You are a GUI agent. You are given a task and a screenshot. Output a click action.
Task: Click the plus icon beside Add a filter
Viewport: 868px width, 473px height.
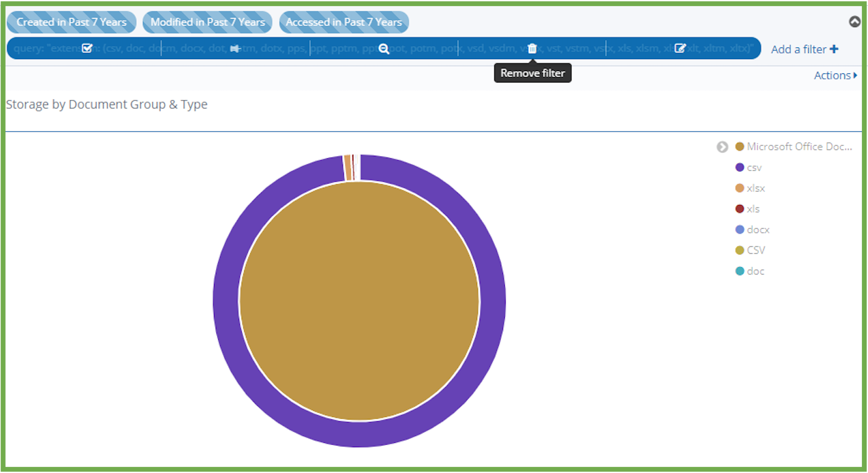833,49
